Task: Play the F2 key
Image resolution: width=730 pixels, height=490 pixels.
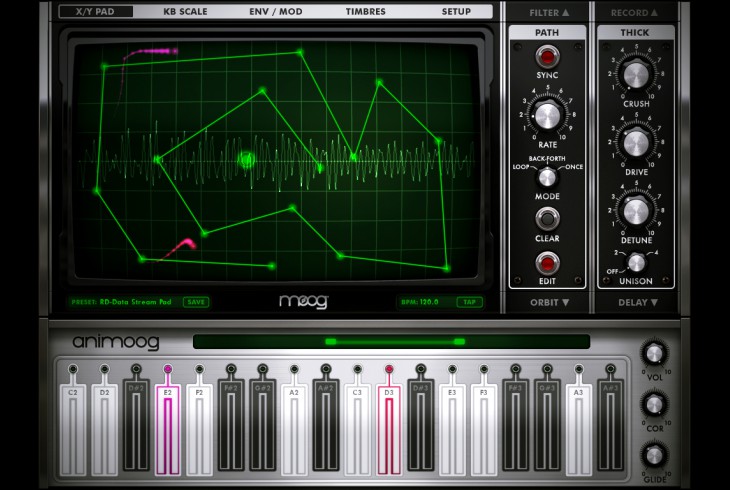Action: [199, 429]
